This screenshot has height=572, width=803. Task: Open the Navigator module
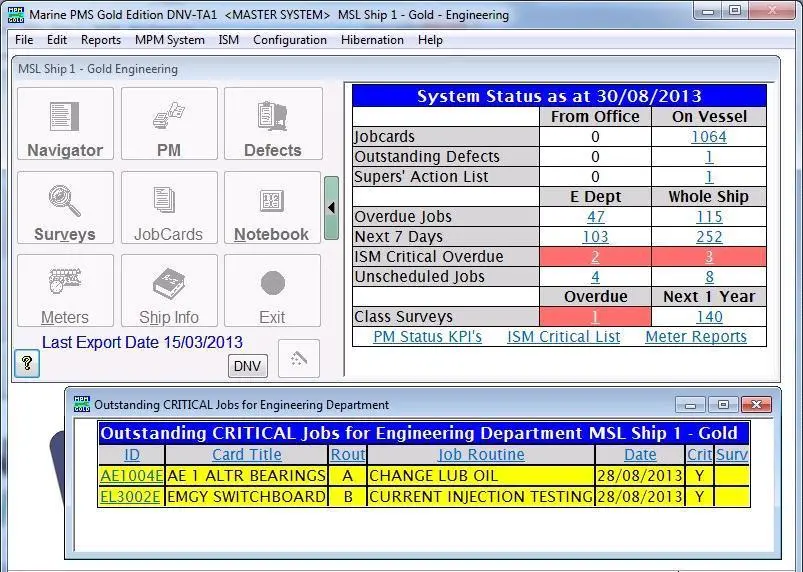click(65, 123)
